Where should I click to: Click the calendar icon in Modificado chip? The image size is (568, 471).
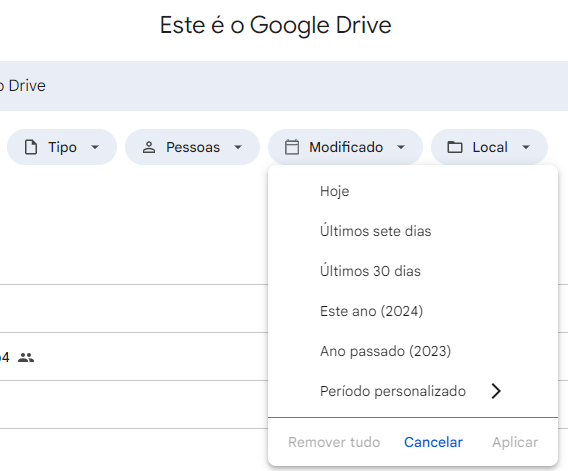click(x=292, y=147)
